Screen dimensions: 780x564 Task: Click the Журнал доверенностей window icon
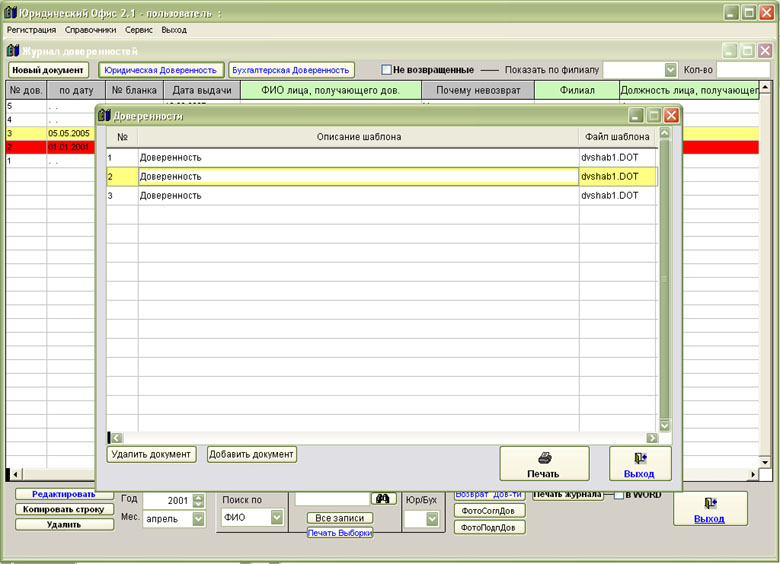point(13,50)
